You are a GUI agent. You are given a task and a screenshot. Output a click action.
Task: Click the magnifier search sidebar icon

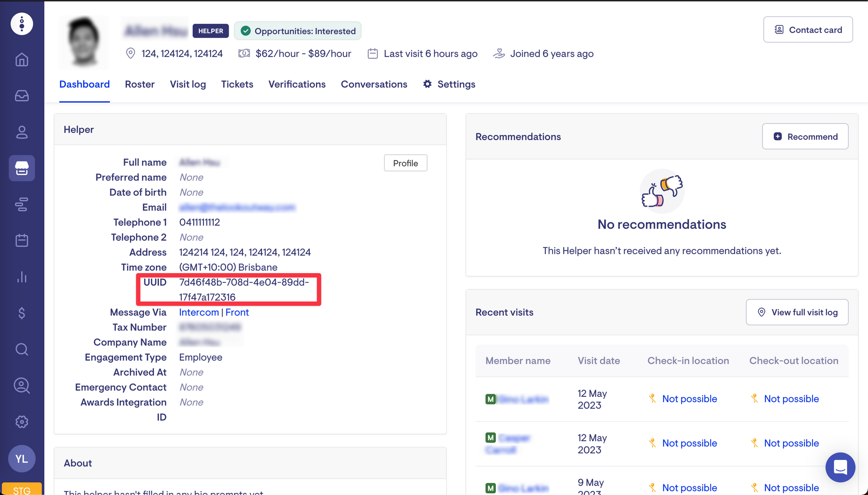22,349
